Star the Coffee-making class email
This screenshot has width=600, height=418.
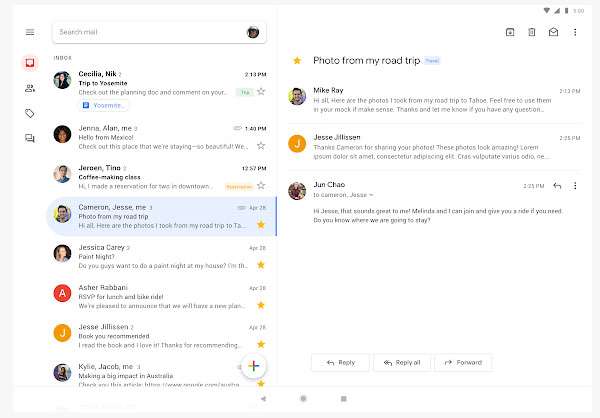click(x=261, y=186)
